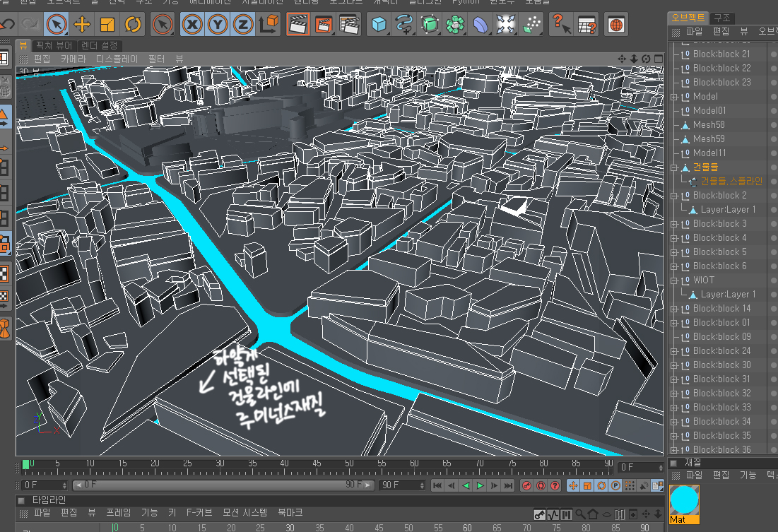Toggle the Block:block 21 visibility dot

click(x=774, y=54)
